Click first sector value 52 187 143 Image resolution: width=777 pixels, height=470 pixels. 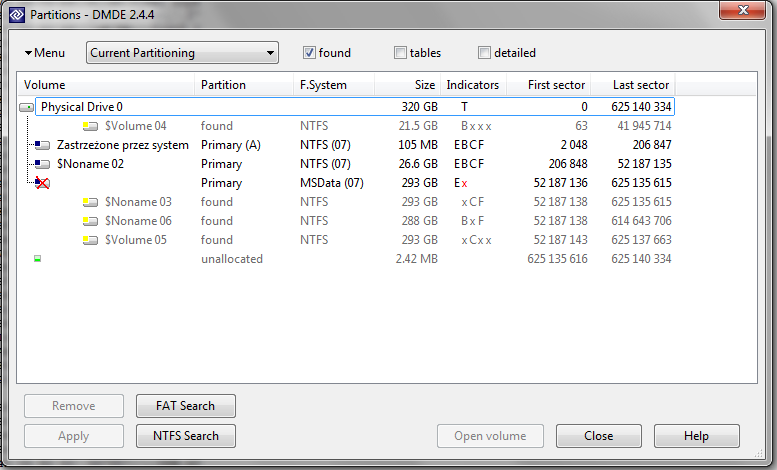(x=560, y=240)
